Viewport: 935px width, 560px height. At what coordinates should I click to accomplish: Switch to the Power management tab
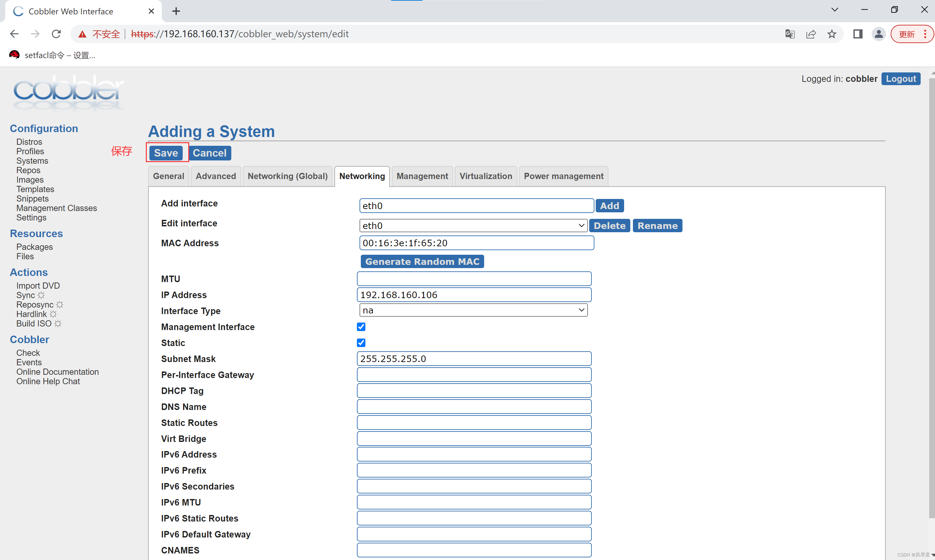click(x=563, y=176)
